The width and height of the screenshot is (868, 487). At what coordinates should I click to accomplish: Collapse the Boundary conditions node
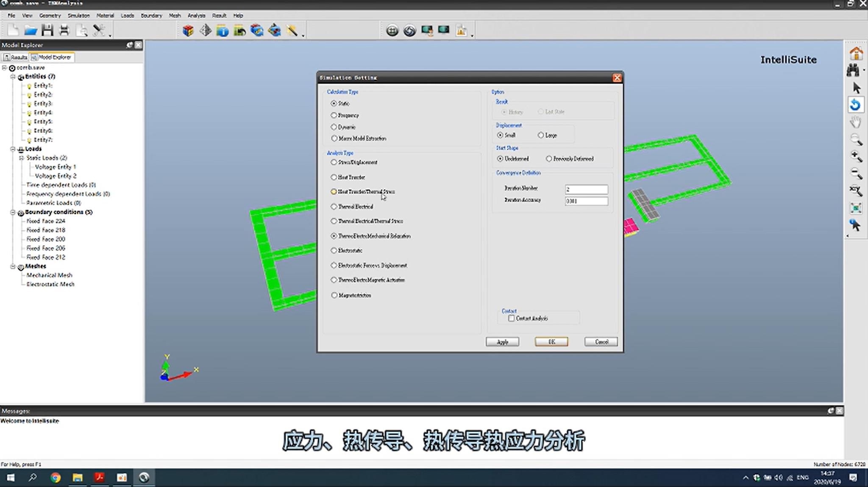13,212
